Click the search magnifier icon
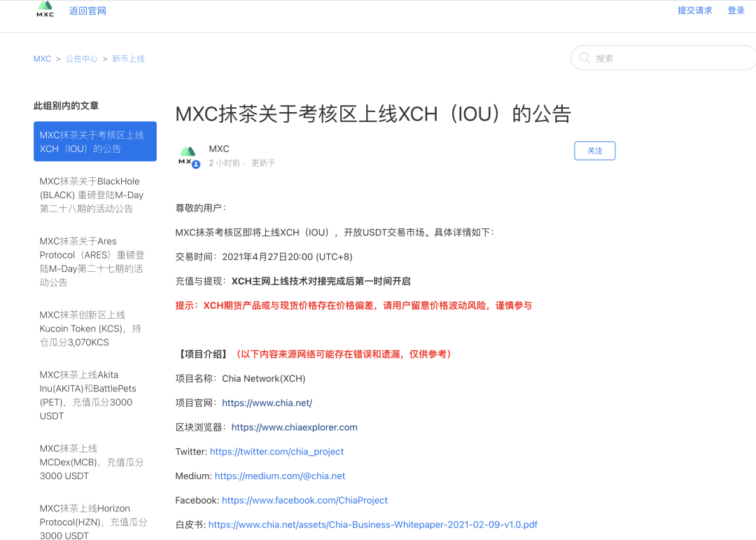 click(x=584, y=58)
